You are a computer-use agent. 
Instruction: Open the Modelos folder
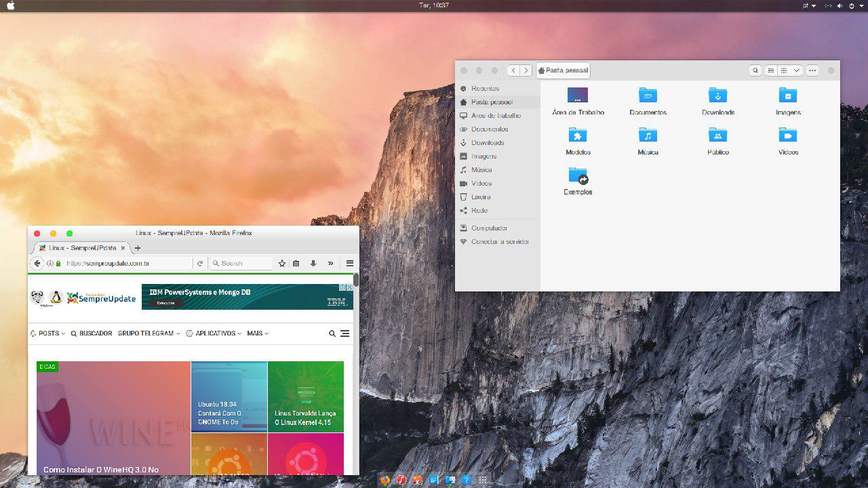(x=578, y=135)
